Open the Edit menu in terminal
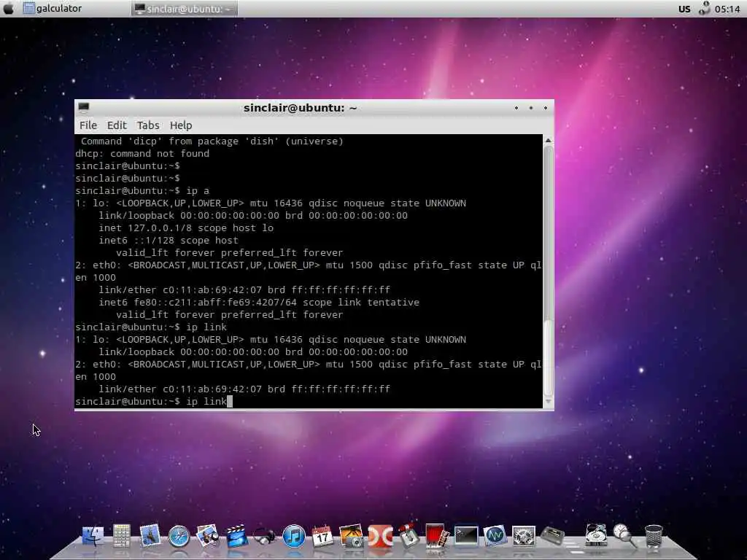The height and width of the screenshot is (560, 747). pos(117,125)
